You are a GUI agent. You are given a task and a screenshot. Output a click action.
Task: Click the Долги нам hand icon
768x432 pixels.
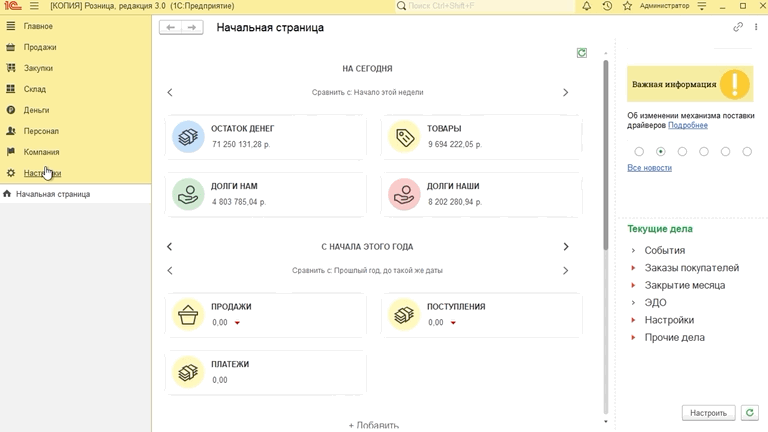[188, 194]
